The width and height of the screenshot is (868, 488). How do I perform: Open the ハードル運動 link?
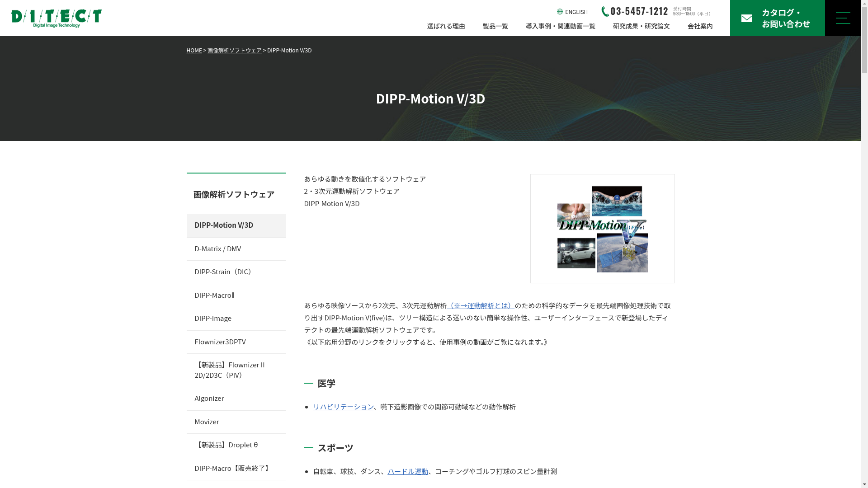(x=407, y=471)
